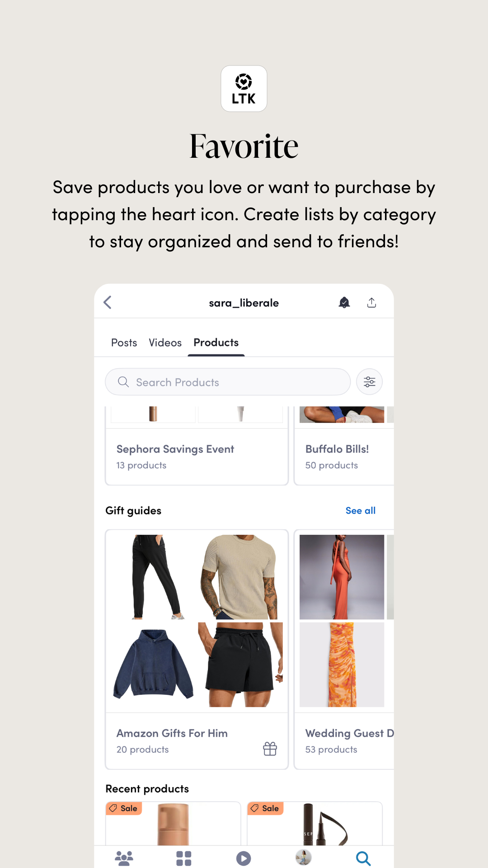Open the following people icon in nav bar
The width and height of the screenshot is (488, 868).
click(124, 858)
